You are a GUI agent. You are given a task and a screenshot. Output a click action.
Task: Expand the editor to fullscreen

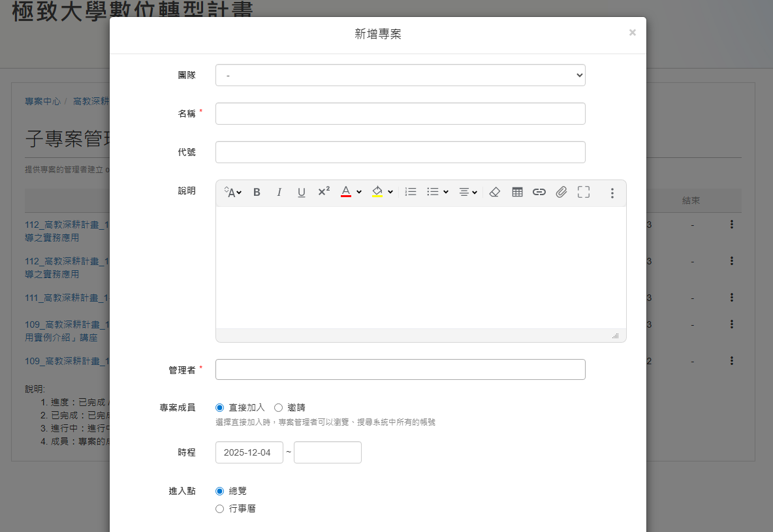tap(584, 192)
